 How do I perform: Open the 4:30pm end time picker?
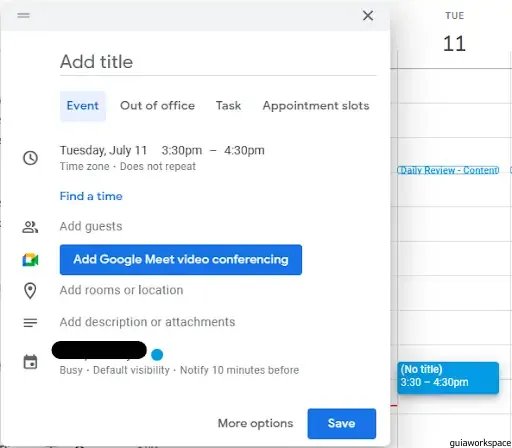click(244, 150)
